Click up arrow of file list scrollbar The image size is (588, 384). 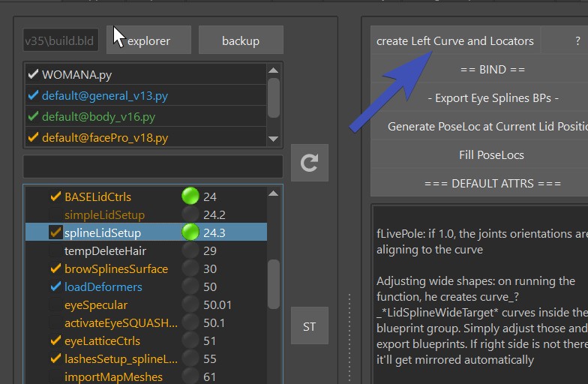273,70
